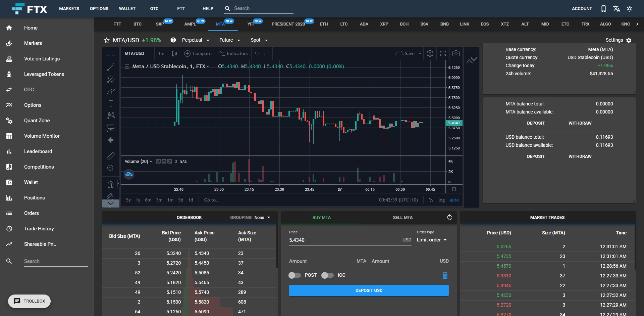Viewport: 644px width, 316px height.
Task: Open chart properties gear icon
Action: click(x=430, y=53)
